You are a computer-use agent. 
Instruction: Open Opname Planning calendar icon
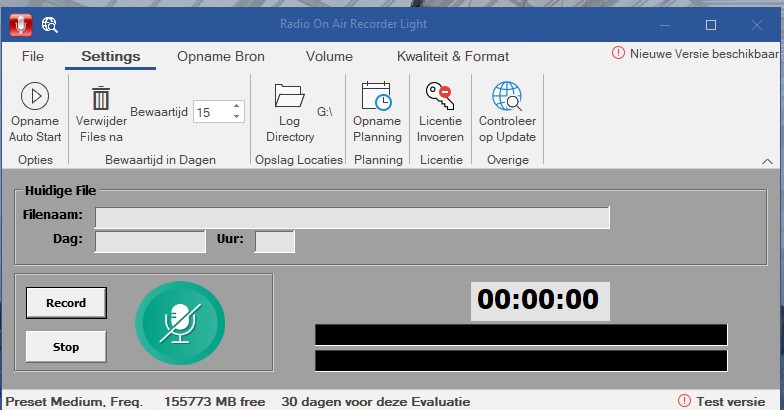click(376, 96)
